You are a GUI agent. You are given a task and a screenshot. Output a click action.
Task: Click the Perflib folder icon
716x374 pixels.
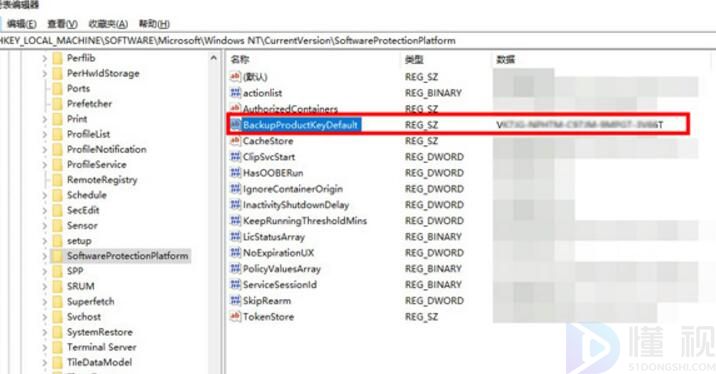(58, 58)
